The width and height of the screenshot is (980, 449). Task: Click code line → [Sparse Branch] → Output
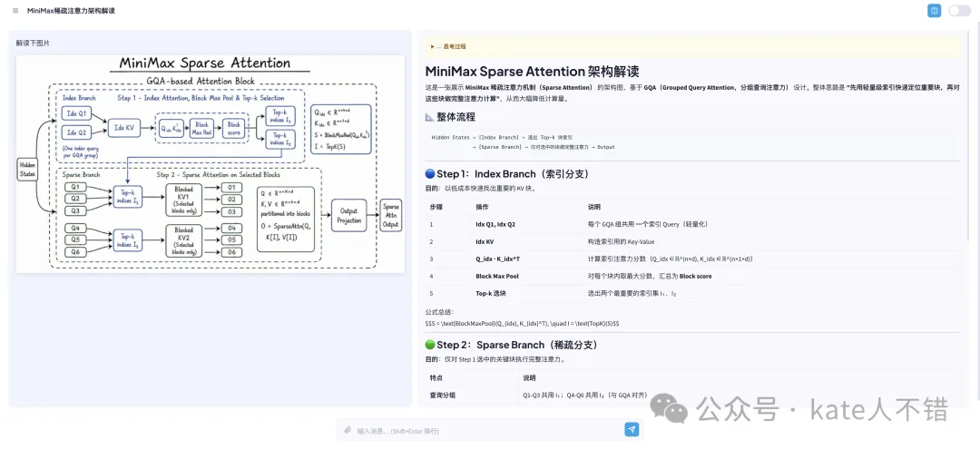544,147
